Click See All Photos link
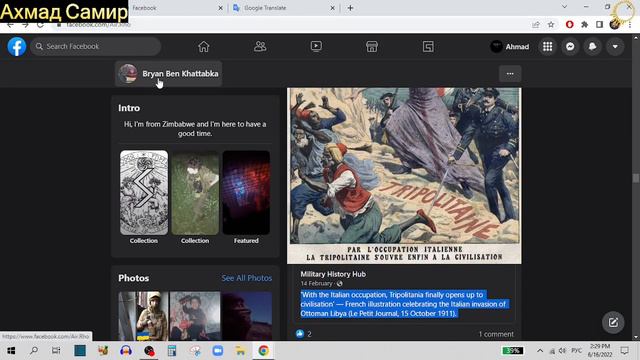The height and width of the screenshot is (360, 640). point(247,278)
